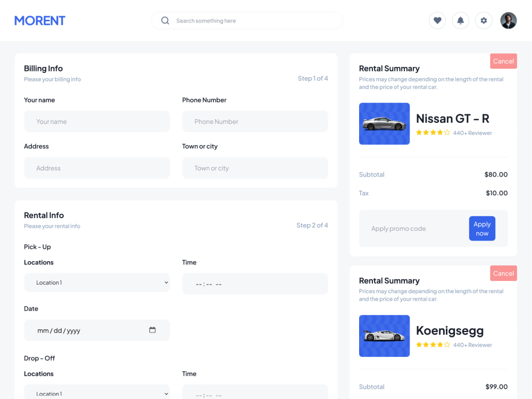Click the 'Billing Info' heading
This screenshot has height=399, width=532.
[x=43, y=69]
